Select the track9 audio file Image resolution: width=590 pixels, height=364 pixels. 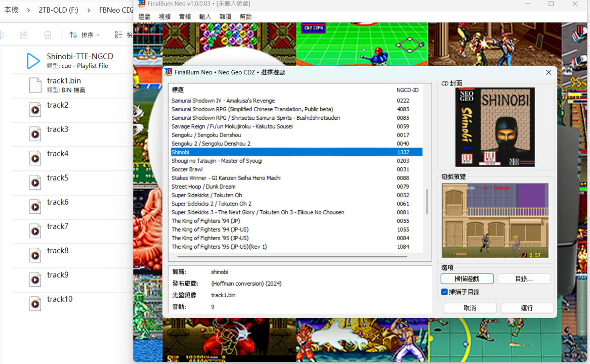pyautogui.click(x=72, y=279)
